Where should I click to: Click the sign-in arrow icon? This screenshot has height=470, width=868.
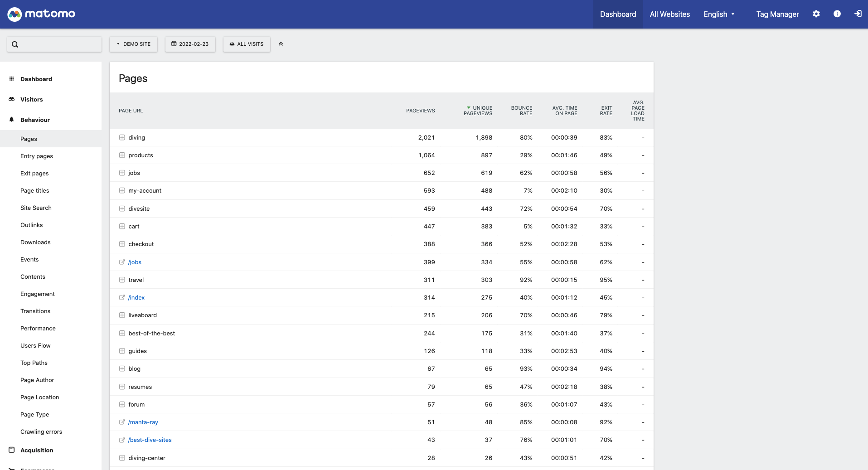(x=858, y=14)
